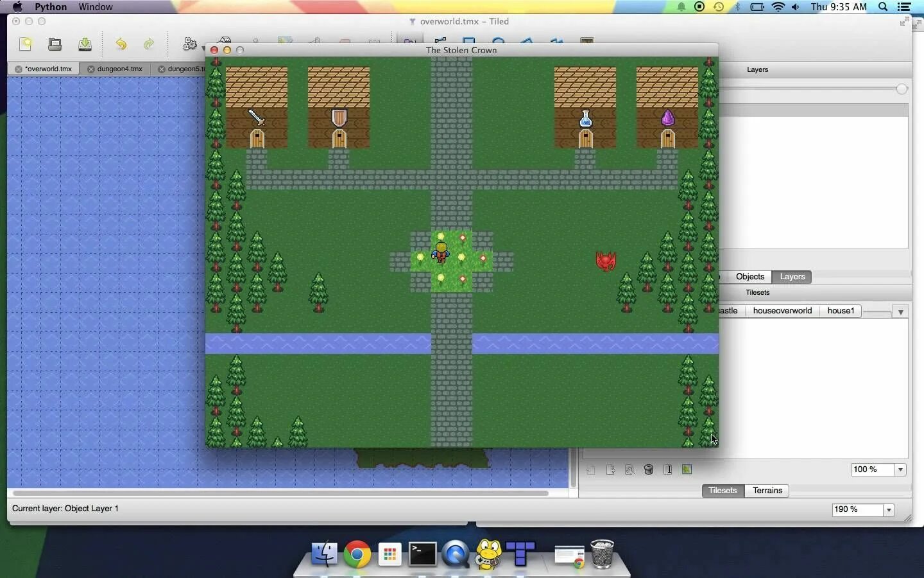Open QuickTime Player from the Dock
The image size is (924, 578).
(456, 554)
